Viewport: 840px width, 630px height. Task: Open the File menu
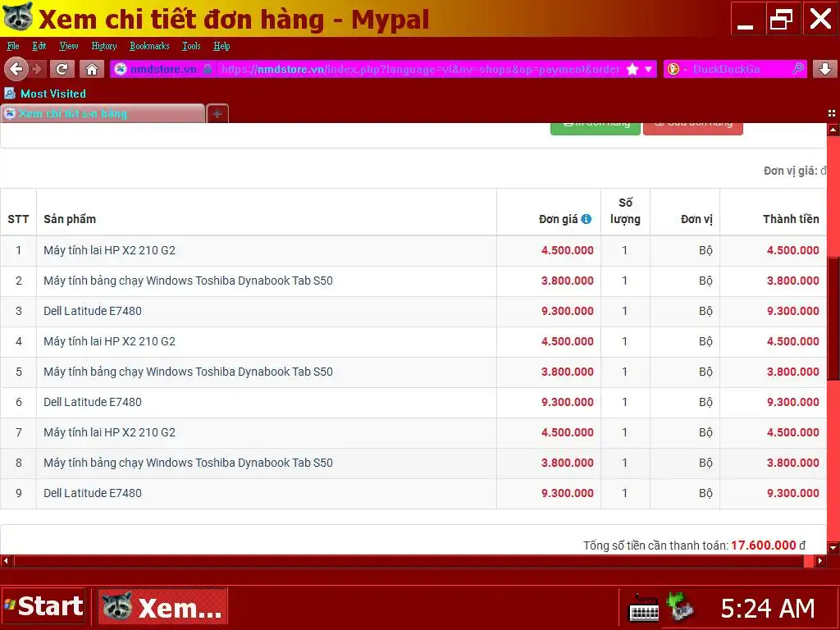pyautogui.click(x=13, y=46)
